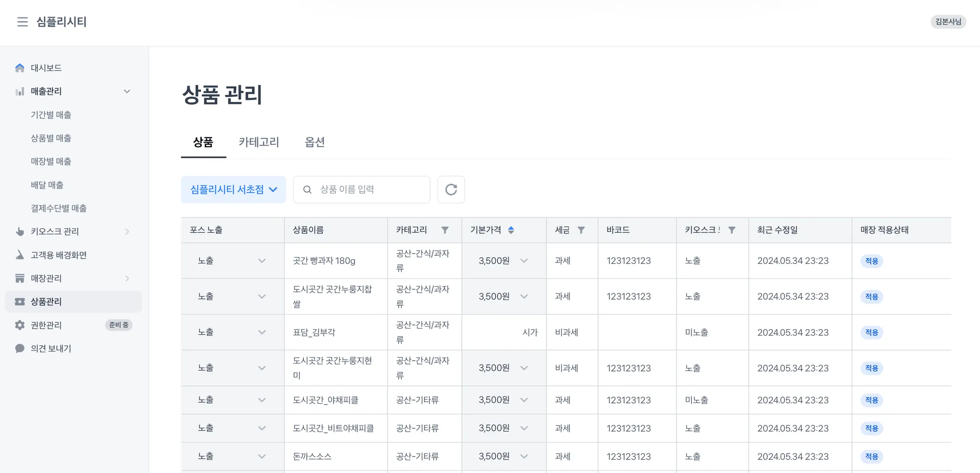
Task: Sort by 기본가격 column arrows
Action: tap(511, 230)
